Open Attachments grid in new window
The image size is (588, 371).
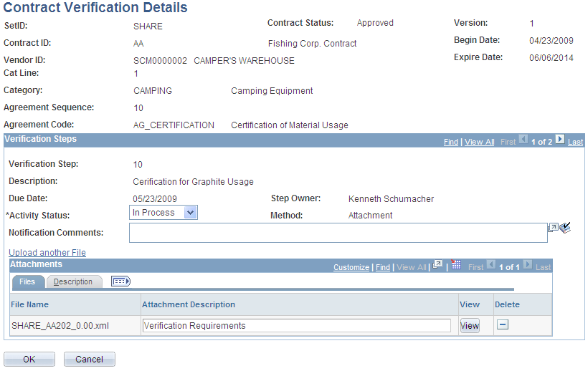click(437, 265)
